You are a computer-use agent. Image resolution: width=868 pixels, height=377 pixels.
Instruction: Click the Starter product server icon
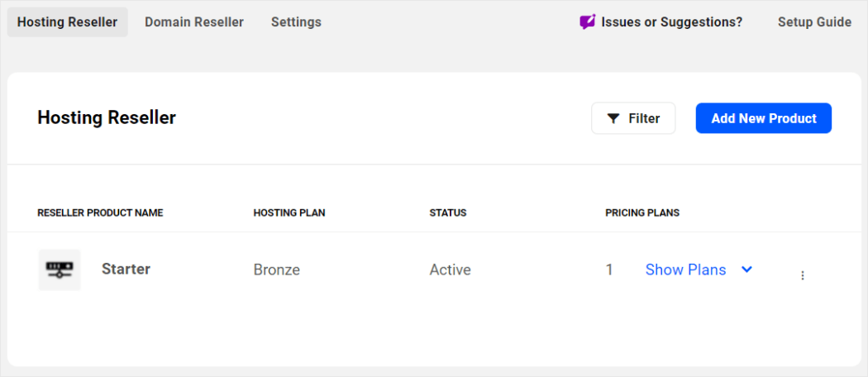(x=60, y=270)
